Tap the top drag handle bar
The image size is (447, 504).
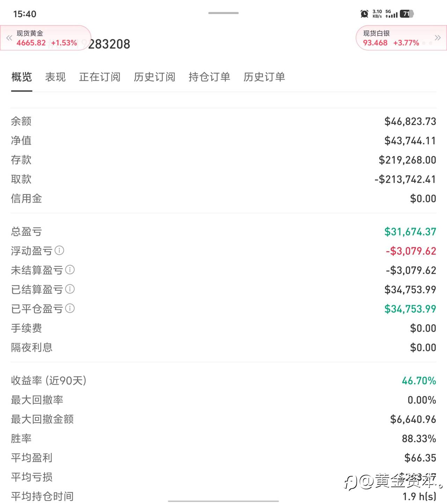coord(223,13)
